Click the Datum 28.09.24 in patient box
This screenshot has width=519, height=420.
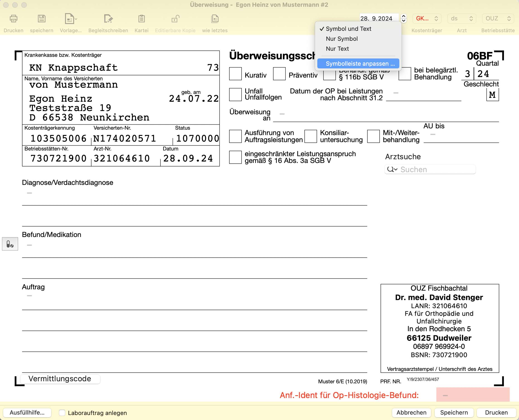pyautogui.click(x=188, y=159)
